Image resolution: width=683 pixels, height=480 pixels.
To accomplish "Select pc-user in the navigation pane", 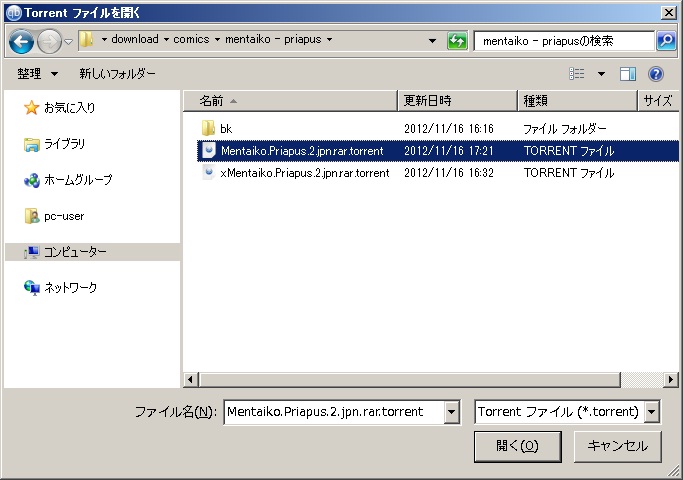I will [64, 216].
